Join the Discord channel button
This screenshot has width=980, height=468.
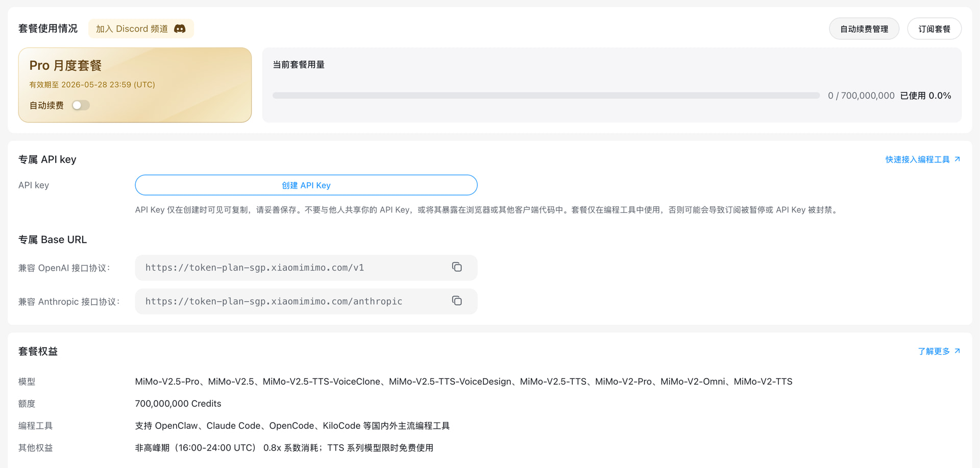click(141, 29)
